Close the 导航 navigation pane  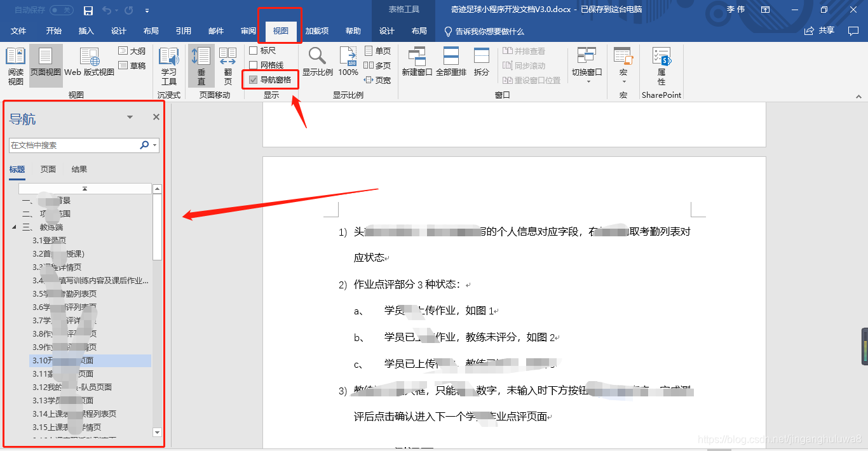[x=156, y=117]
